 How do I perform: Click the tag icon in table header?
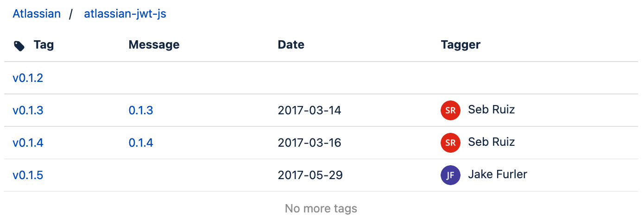(x=19, y=45)
